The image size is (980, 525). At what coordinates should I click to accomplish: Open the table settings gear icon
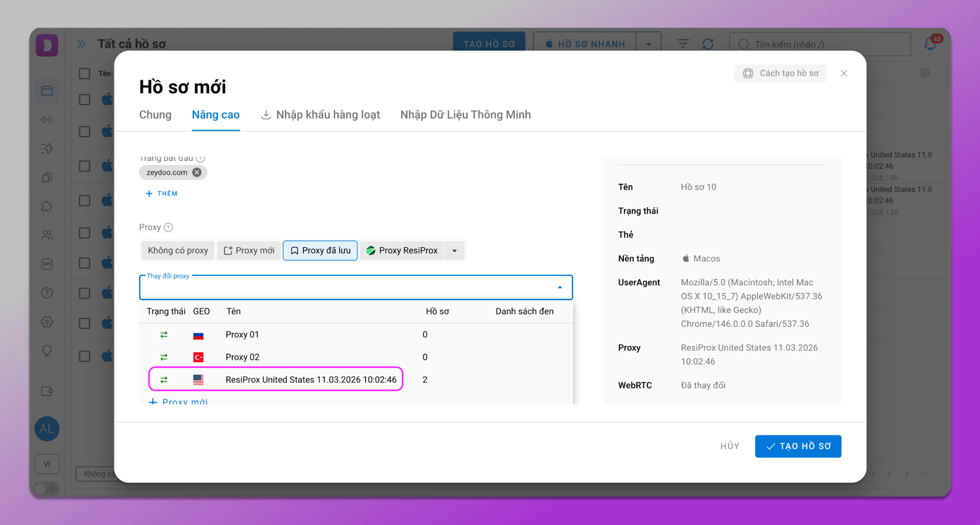924,73
